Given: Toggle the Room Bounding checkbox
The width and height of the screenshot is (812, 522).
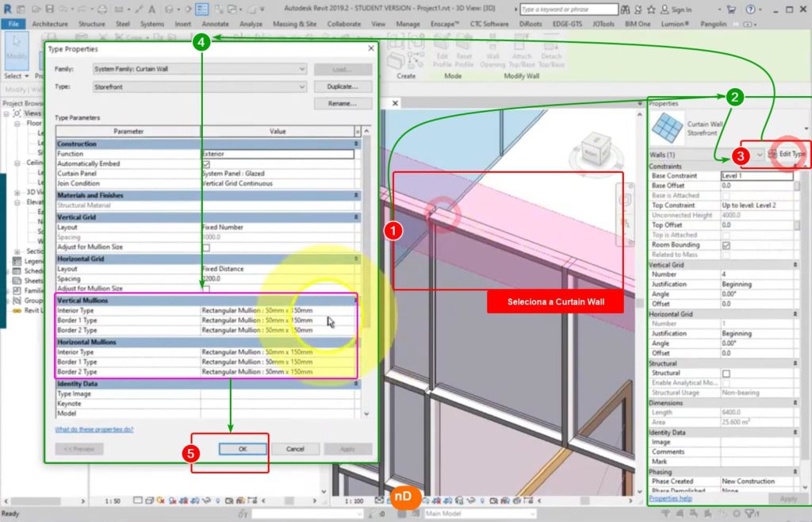Looking at the screenshot, I should click(x=726, y=245).
